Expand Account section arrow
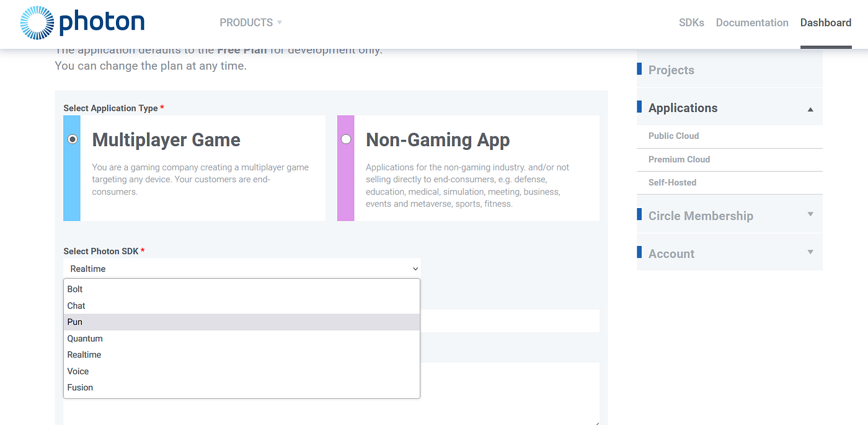 pos(810,252)
